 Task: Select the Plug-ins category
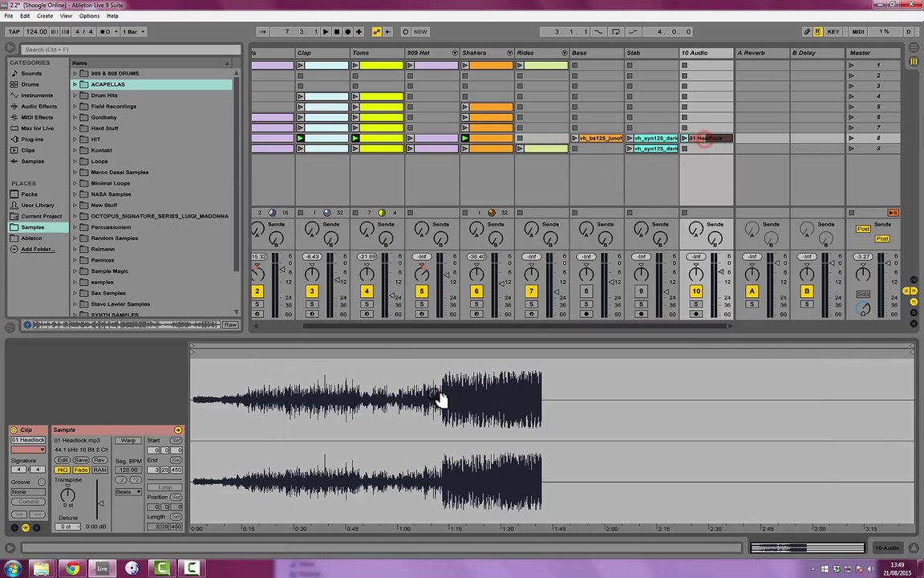32,140
